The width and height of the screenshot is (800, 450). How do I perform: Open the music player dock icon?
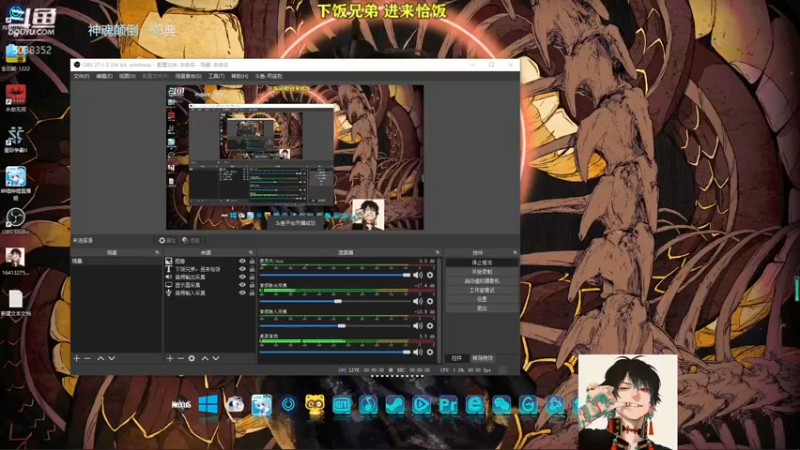[368, 405]
